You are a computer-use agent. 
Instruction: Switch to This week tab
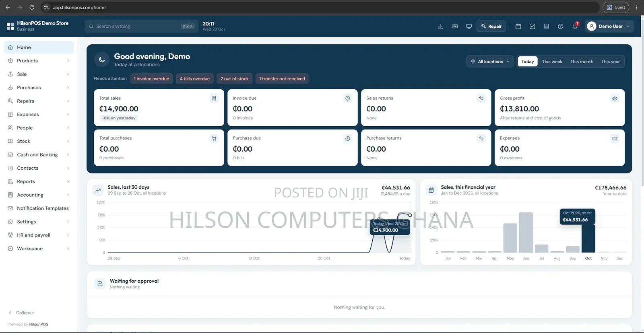coord(552,62)
